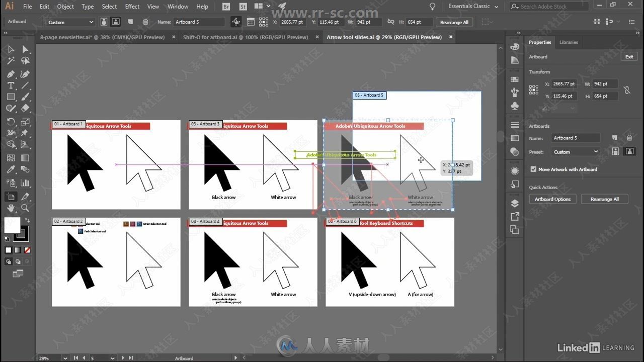Set landscape orientation in Properties panel

(x=629, y=151)
